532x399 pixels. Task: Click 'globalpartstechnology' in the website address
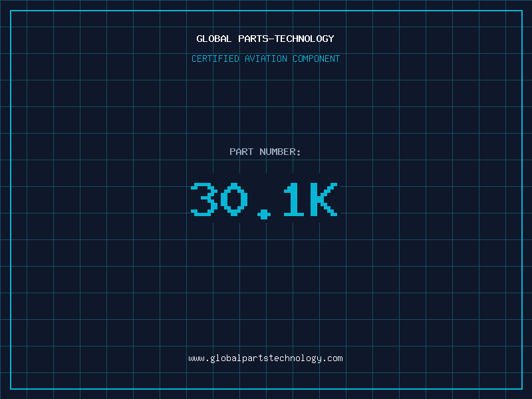click(265, 358)
